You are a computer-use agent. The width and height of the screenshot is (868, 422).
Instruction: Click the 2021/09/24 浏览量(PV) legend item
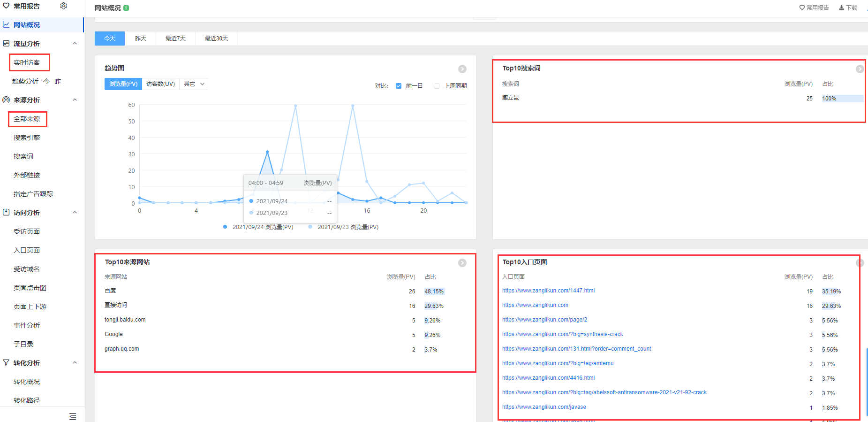pos(258,227)
